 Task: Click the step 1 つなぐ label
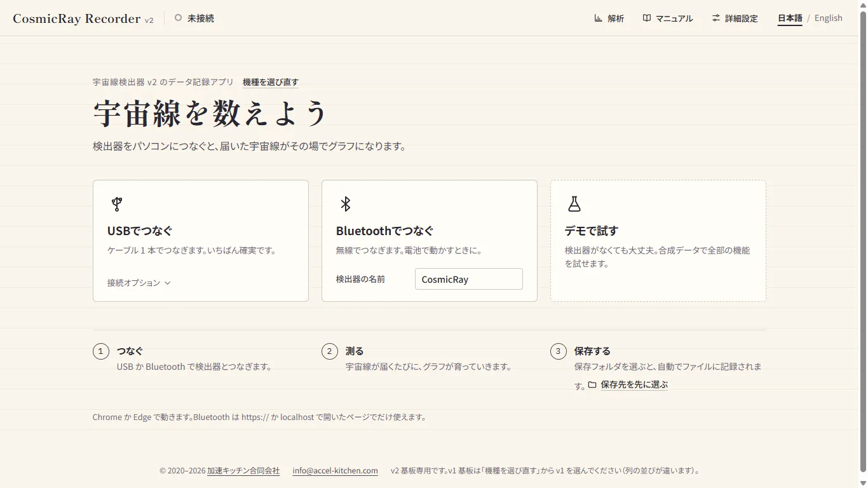click(130, 351)
